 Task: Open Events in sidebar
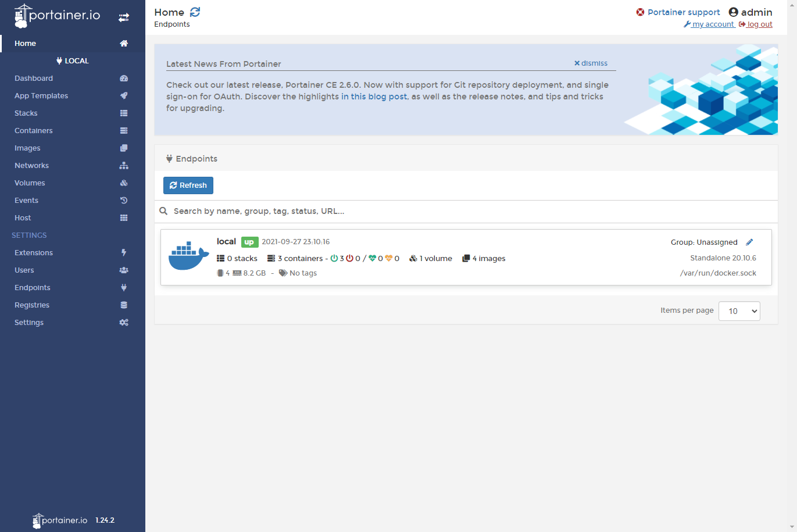coord(27,201)
